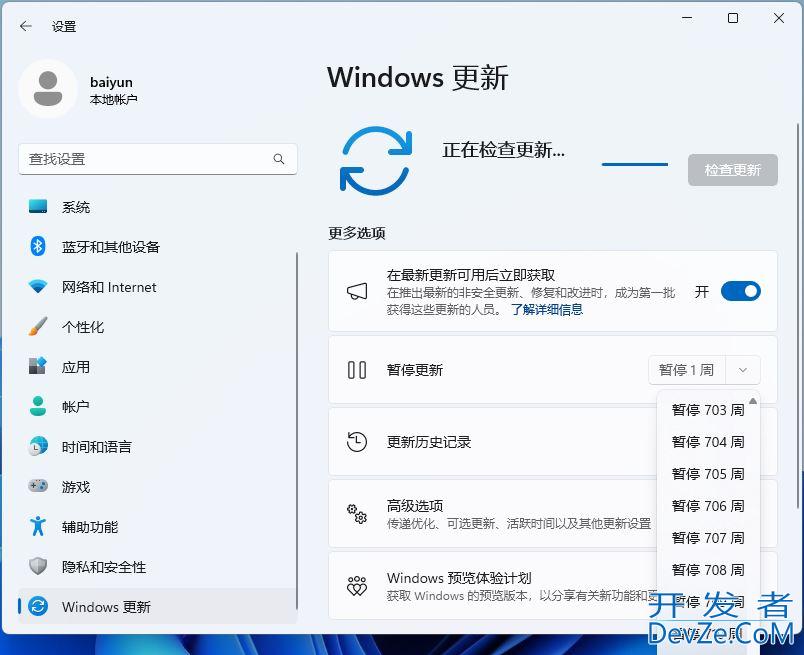Open the 了解详细信息 link
The height and width of the screenshot is (655, 804).
[x=547, y=309]
